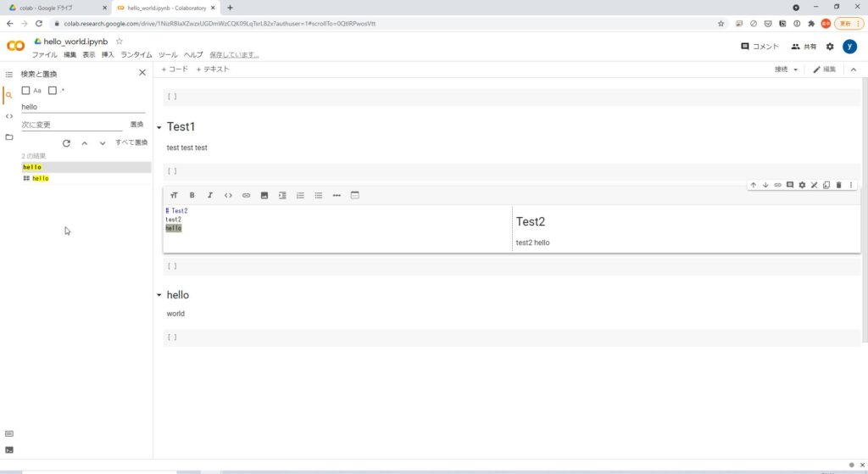Bookmark this page with the star icon
This screenshot has height=474, width=868.
(721, 24)
